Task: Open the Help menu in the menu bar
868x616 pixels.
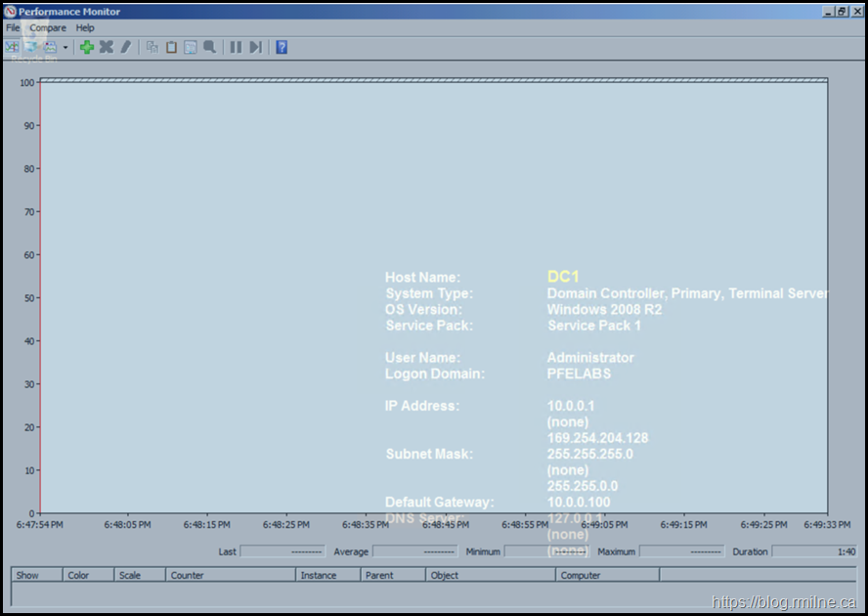Action: click(x=85, y=28)
